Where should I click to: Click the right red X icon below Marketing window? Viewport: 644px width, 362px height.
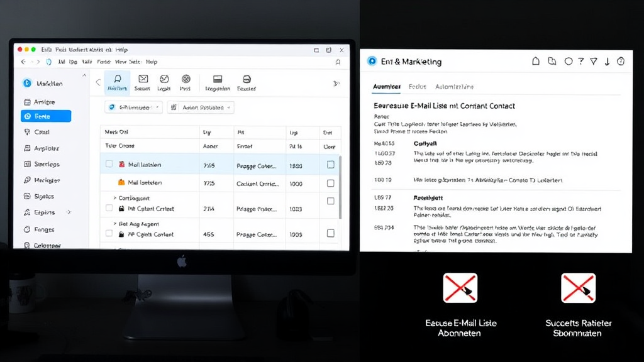[x=579, y=288]
